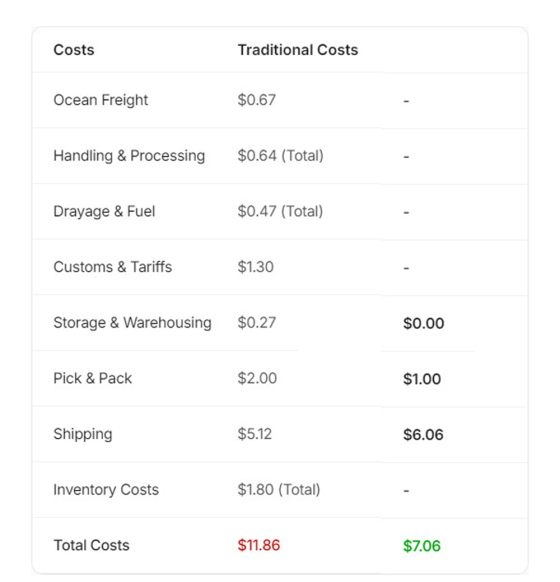Select the $1.80 (Total) inventory value
Screen dimensions: 560x582
click(279, 490)
